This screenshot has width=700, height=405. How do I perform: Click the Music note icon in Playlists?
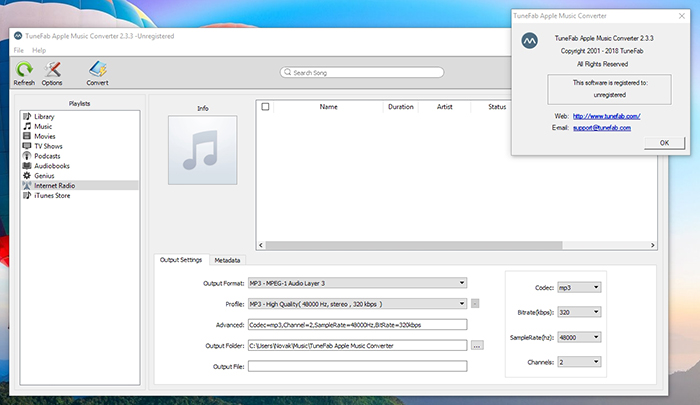click(x=27, y=126)
